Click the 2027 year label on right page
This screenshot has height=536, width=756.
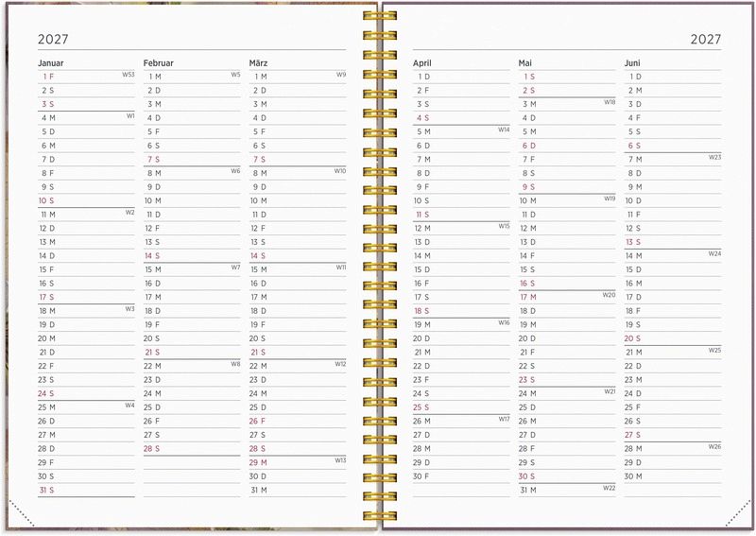(705, 40)
